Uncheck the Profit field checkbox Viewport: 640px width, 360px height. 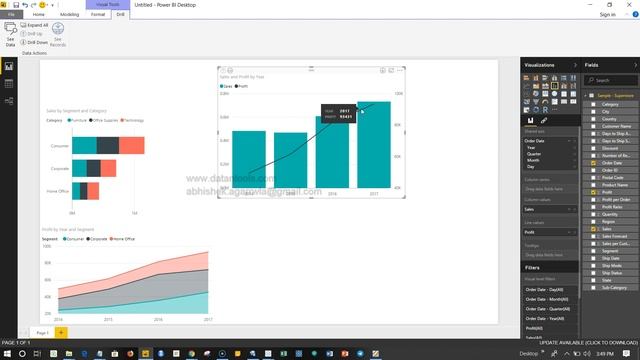click(593, 192)
